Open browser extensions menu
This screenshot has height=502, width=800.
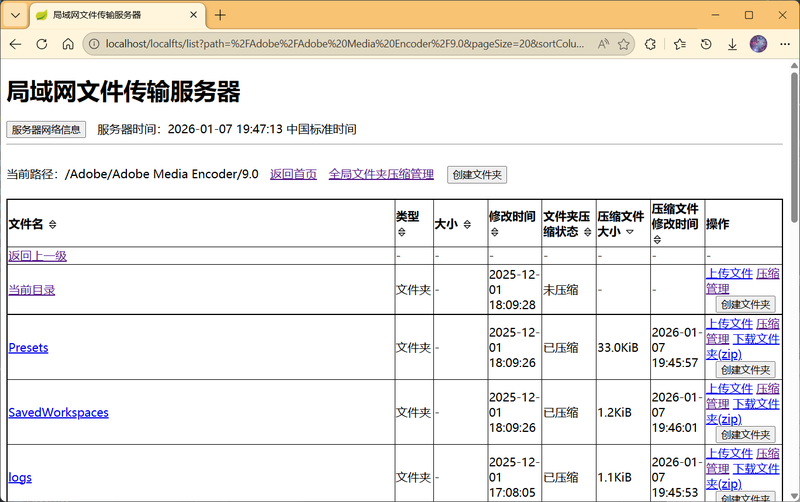click(650, 44)
